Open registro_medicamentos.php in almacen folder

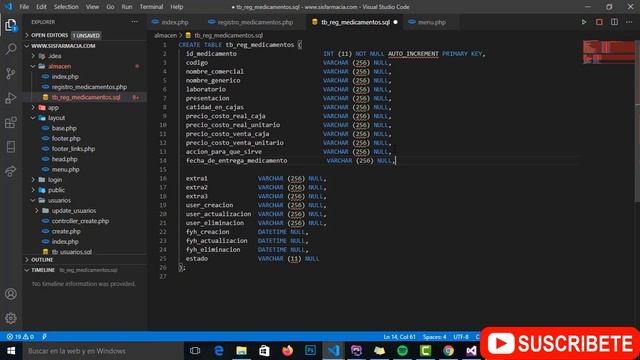coord(89,87)
